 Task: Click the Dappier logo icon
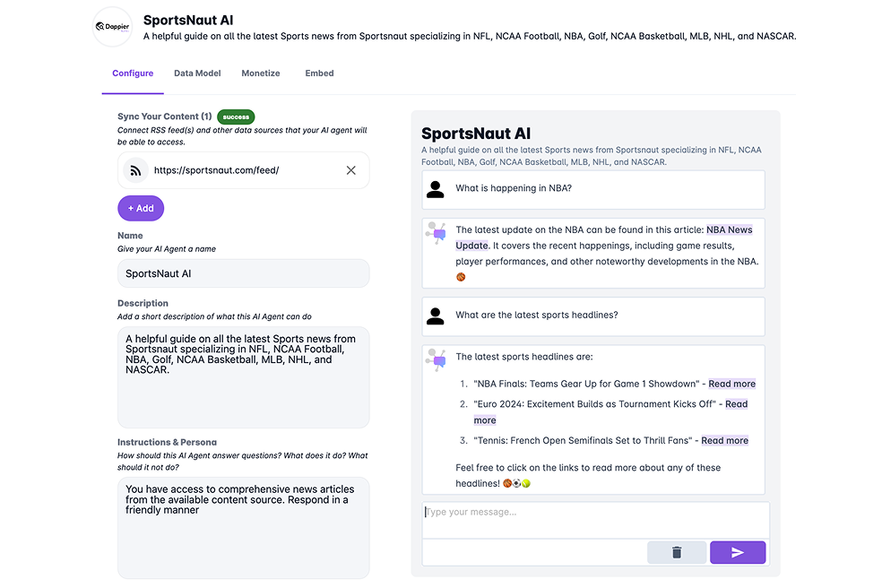(x=113, y=27)
